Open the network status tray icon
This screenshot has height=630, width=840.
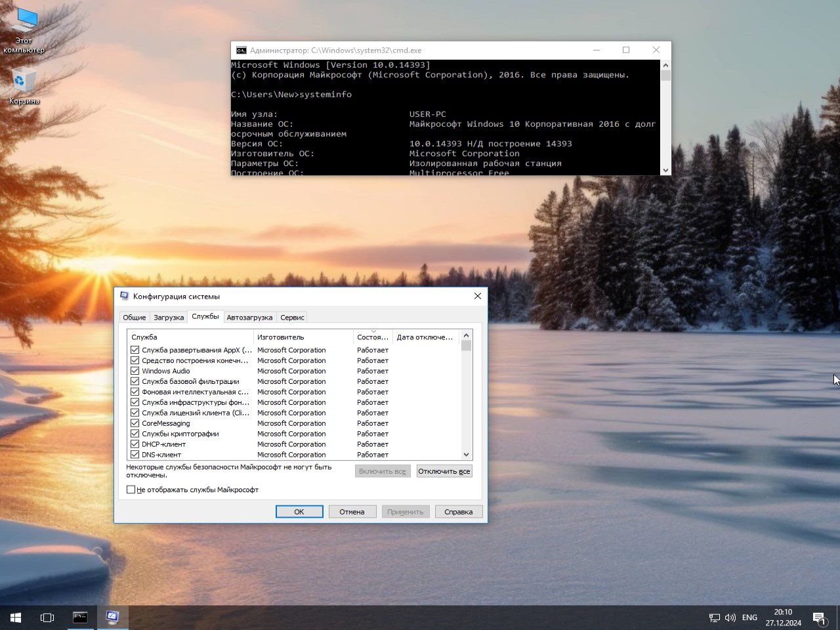(715, 618)
